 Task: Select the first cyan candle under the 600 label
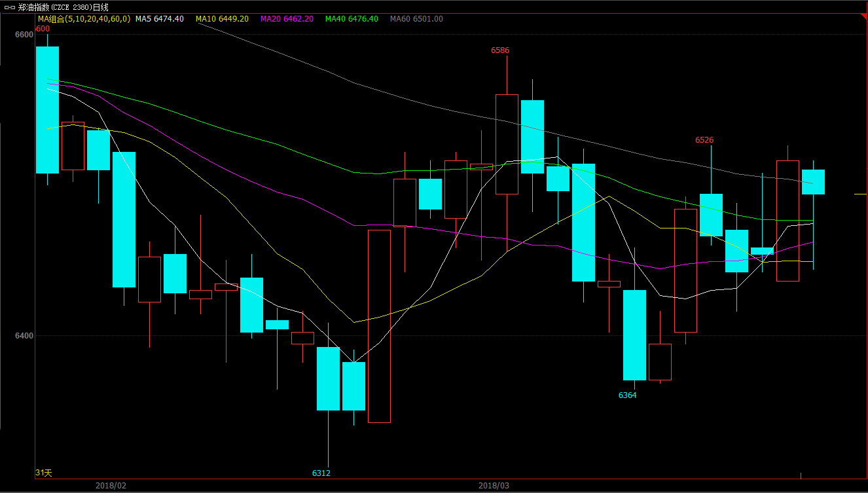47,110
